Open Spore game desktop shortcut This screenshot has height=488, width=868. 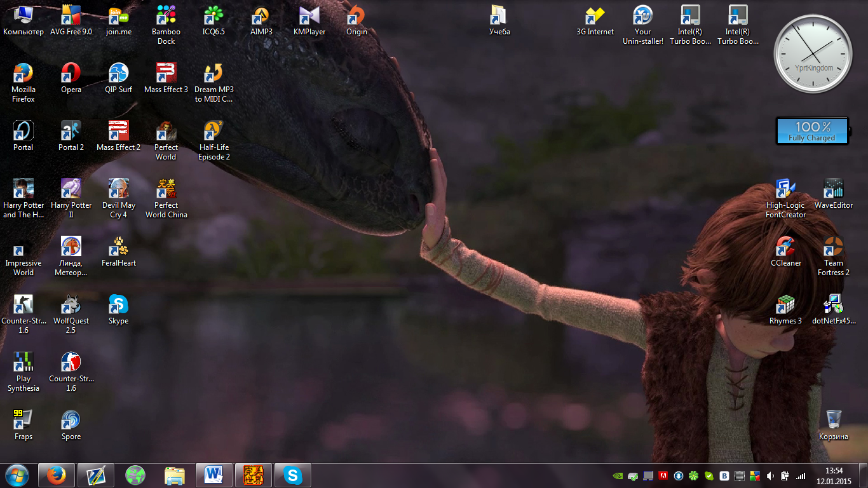point(71,425)
